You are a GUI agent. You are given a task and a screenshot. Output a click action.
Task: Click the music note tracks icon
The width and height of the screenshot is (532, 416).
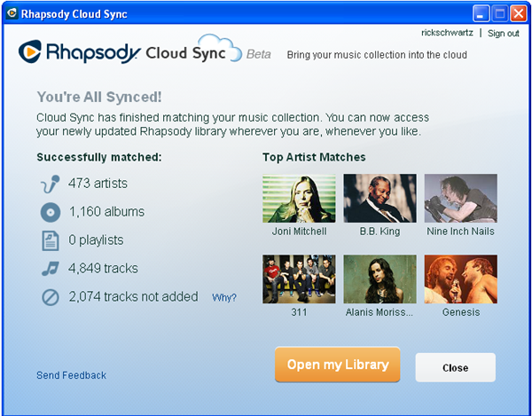[50, 269]
